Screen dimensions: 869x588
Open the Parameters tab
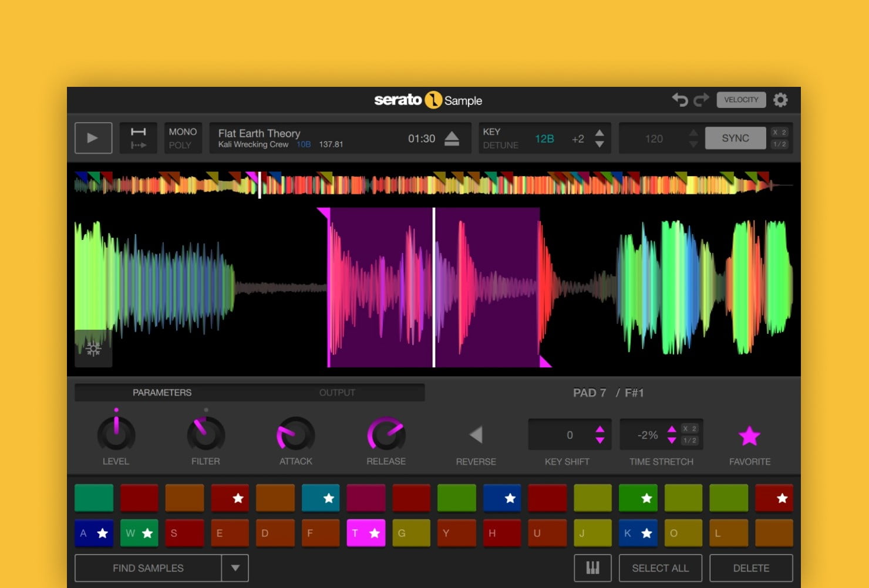click(162, 393)
